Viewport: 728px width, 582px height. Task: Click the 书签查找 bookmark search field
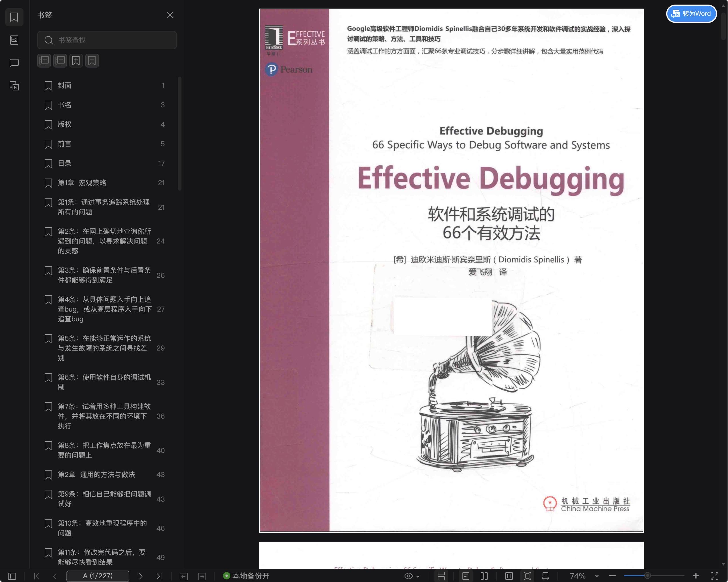[107, 40]
